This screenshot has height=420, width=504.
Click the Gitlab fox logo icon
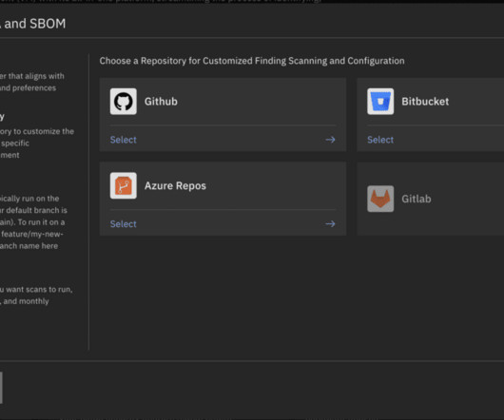380,199
